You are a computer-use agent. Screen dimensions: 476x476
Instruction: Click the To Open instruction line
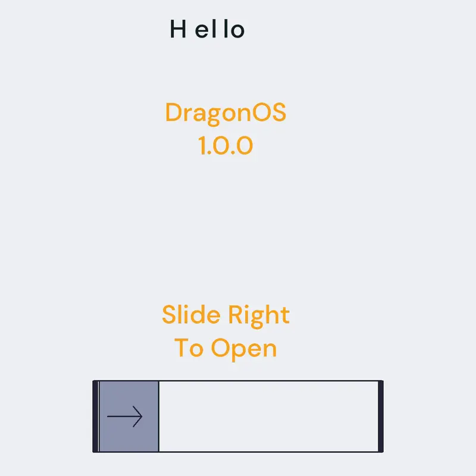tap(226, 349)
